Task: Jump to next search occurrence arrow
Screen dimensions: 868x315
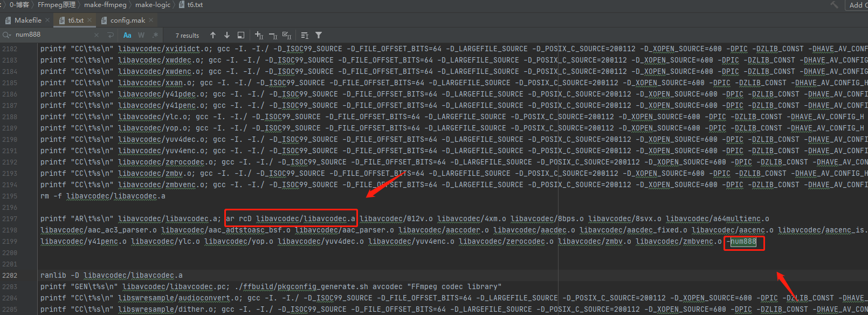Action: point(227,35)
